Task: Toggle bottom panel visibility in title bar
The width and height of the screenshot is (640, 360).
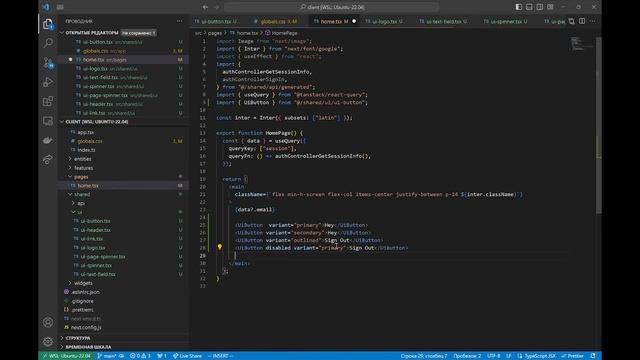Action: pos(529,7)
